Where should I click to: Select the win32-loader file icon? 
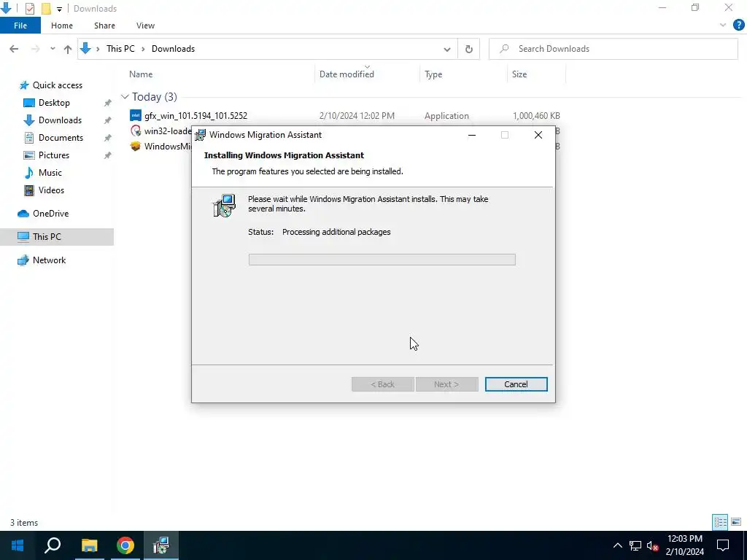click(136, 131)
